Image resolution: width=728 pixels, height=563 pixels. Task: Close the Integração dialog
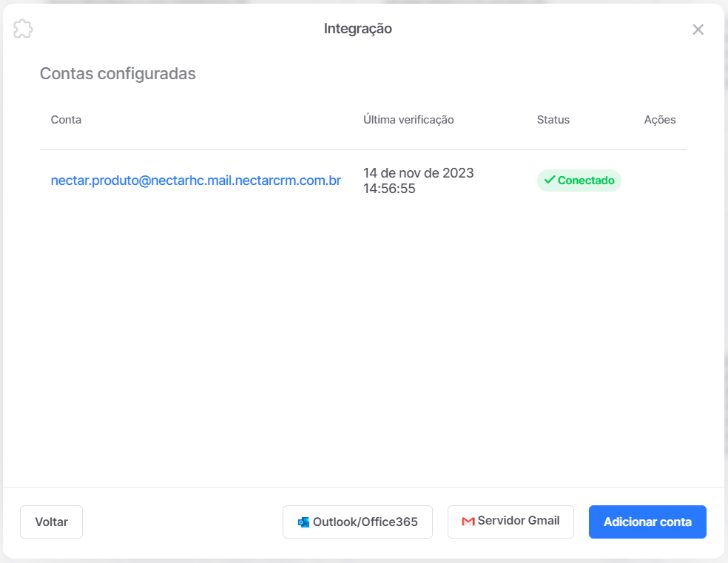tap(698, 30)
